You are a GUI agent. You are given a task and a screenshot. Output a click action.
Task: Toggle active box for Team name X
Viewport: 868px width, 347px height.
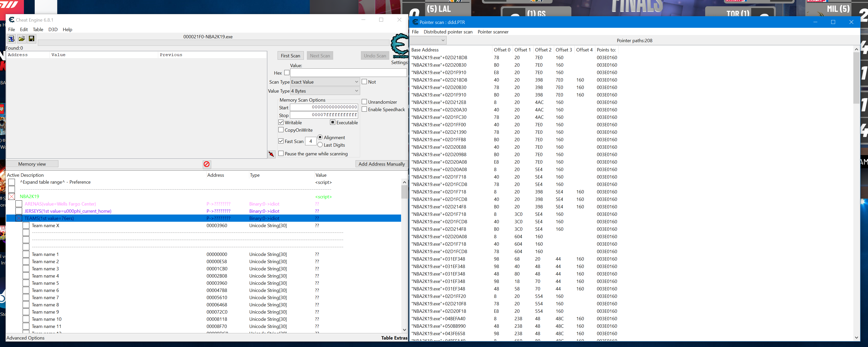(26, 225)
